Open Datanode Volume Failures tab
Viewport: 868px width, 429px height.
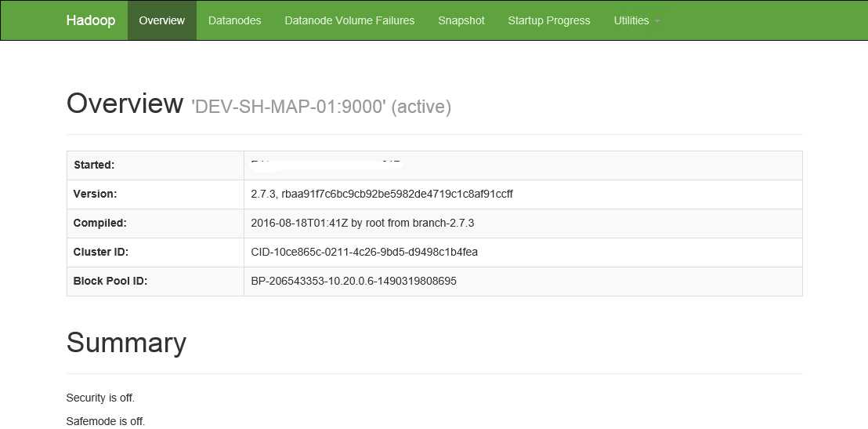tap(349, 20)
